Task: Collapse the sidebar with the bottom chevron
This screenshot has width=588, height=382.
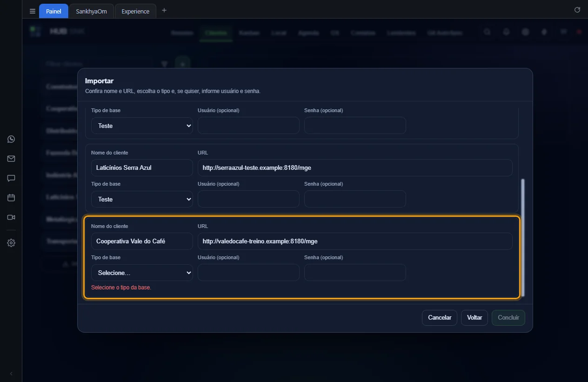Action: click(11, 374)
